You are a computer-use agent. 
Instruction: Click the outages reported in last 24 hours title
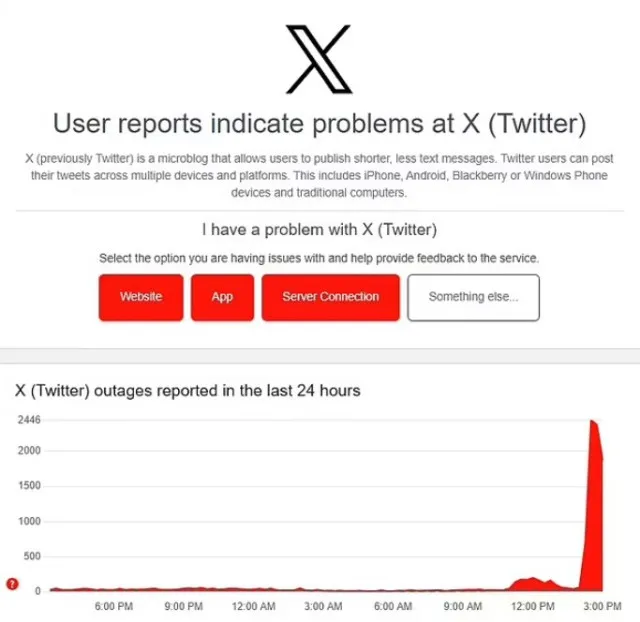[188, 391]
